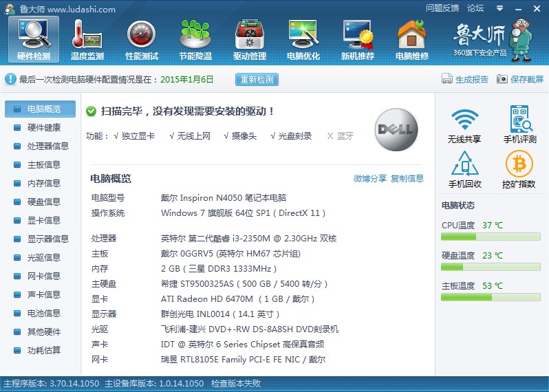Click the 鲁大师 logo mascot
Image resolution: width=549 pixels, height=392 pixels.
(521, 41)
